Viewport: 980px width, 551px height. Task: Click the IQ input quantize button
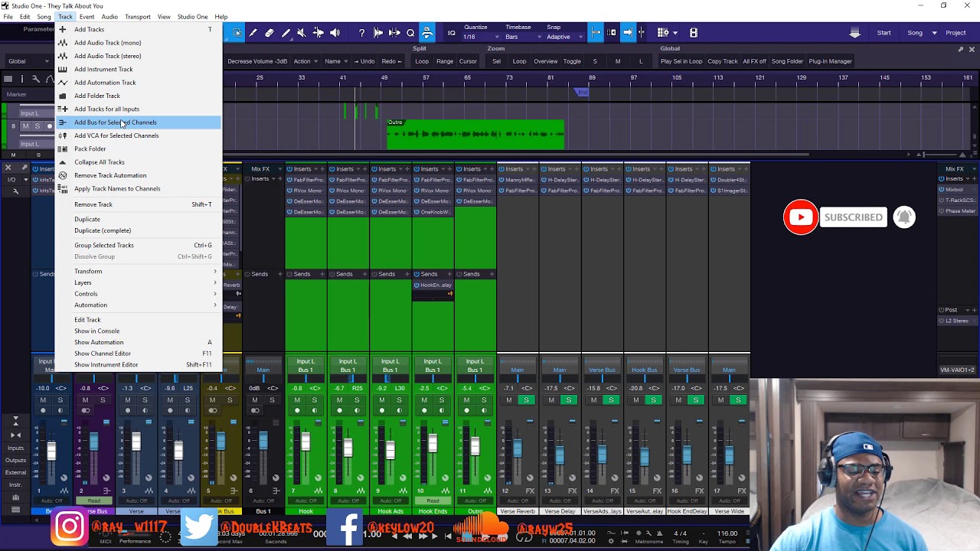coord(452,33)
